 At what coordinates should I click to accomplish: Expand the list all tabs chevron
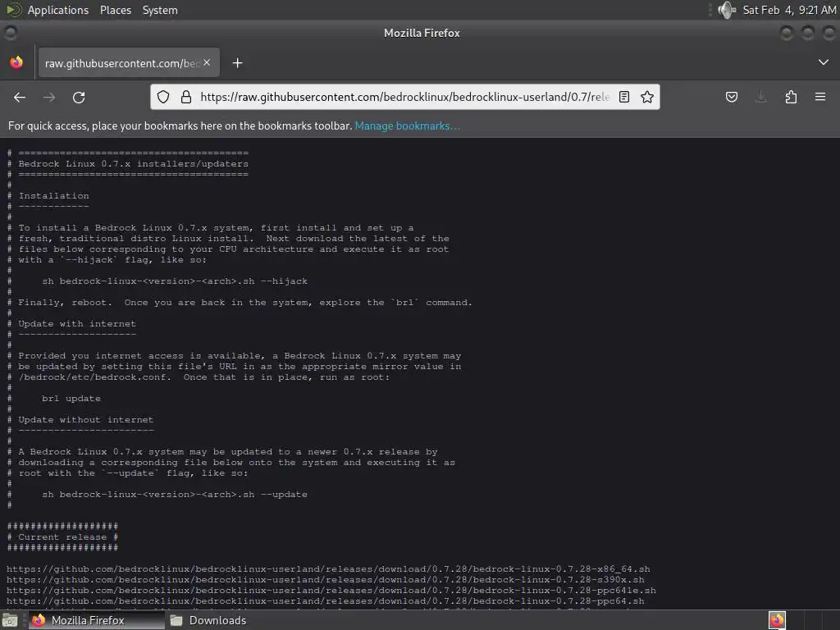[x=824, y=62]
